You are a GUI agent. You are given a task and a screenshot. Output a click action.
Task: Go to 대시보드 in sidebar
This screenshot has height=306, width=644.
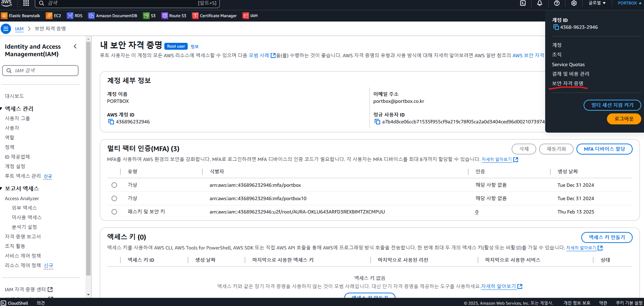tap(14, 96)
